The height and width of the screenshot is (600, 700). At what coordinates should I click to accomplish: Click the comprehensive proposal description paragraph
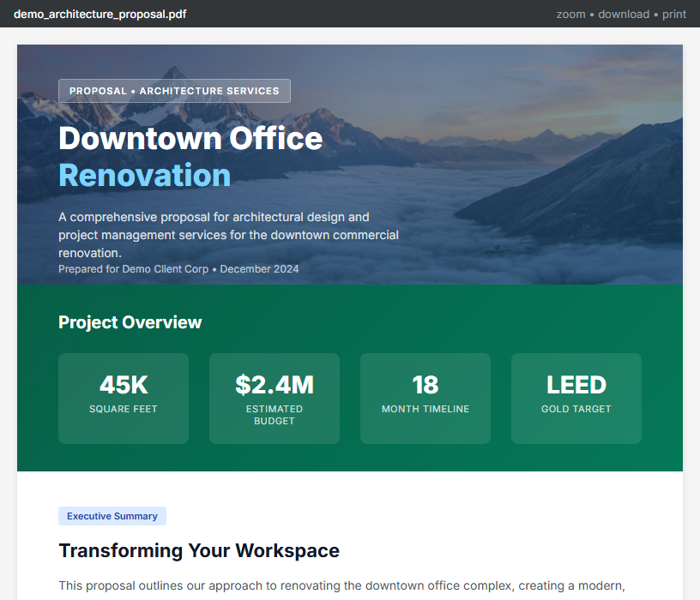228,235
